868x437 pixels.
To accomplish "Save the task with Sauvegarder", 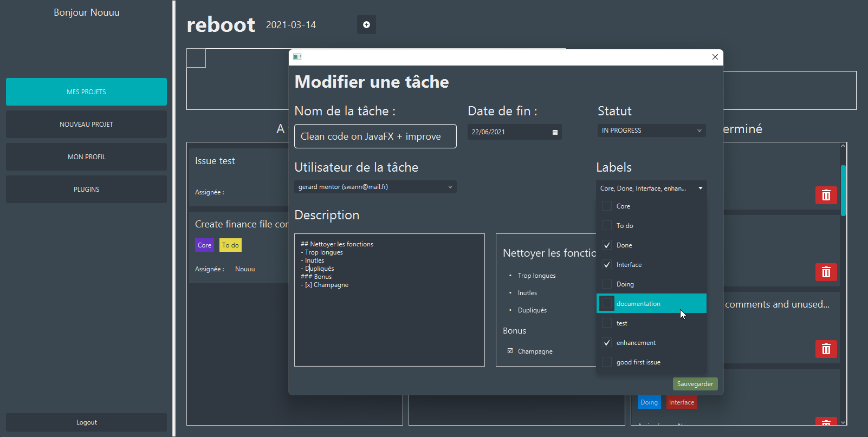I will pyautogui.click(x=695, y=384).
